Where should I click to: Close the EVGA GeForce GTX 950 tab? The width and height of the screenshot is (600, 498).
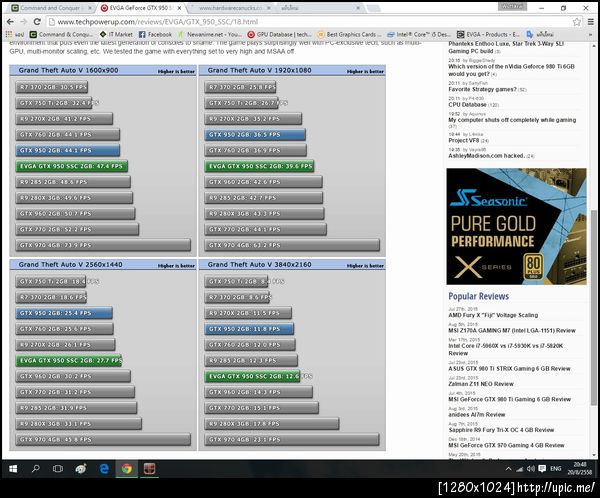tap(179, 8)
